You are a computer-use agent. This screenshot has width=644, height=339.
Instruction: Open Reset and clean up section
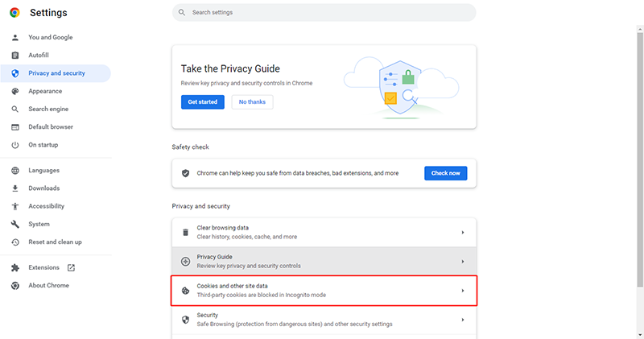click(x=56, y=242)
